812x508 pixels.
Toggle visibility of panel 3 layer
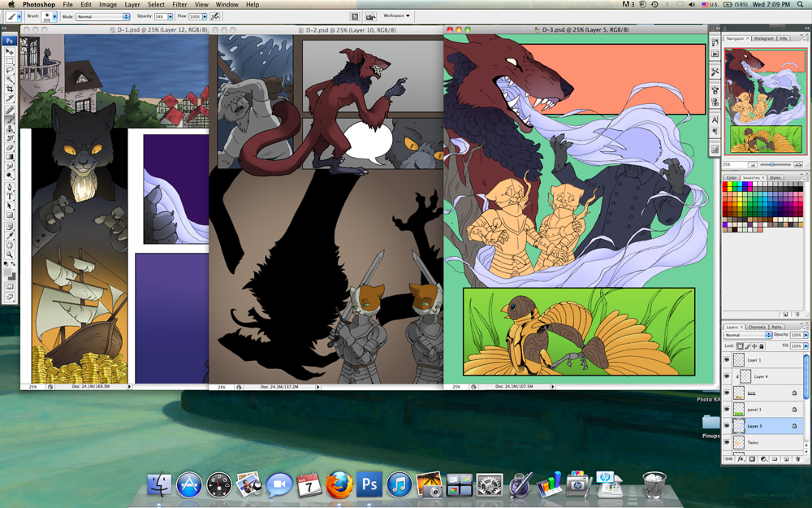pos(727,410)
